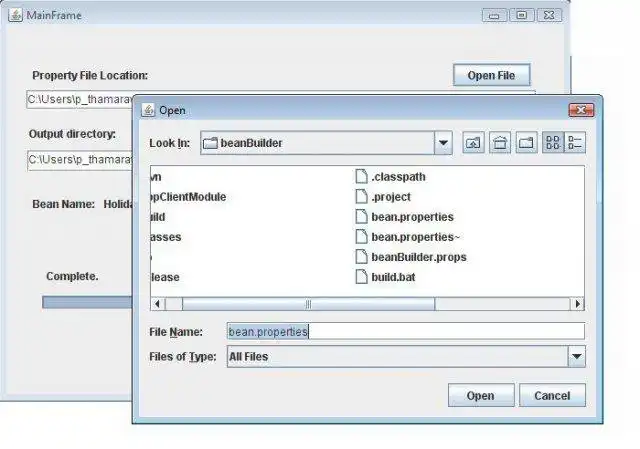Click the Create New Folder icon
The image size is (640, 449).
point(526,143)
